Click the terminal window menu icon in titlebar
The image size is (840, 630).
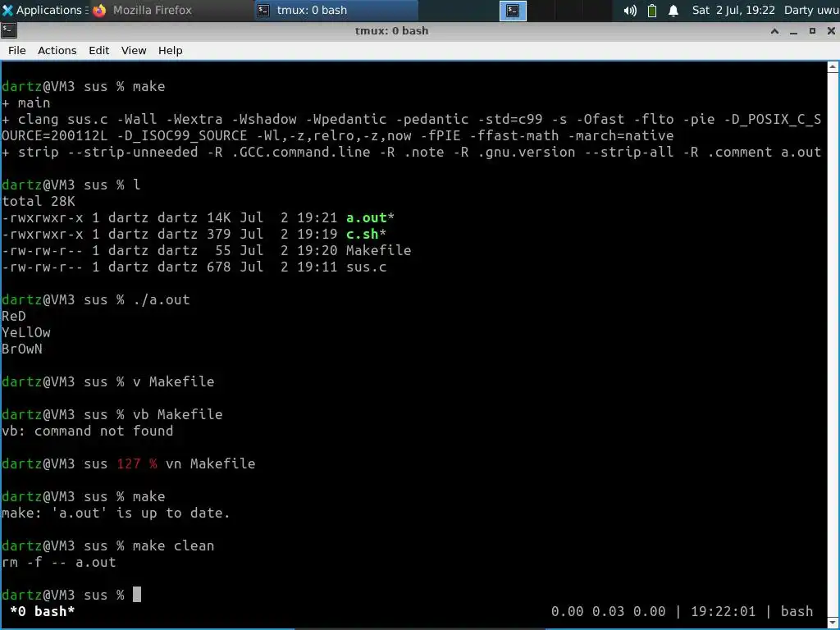(x=8, y=30)
